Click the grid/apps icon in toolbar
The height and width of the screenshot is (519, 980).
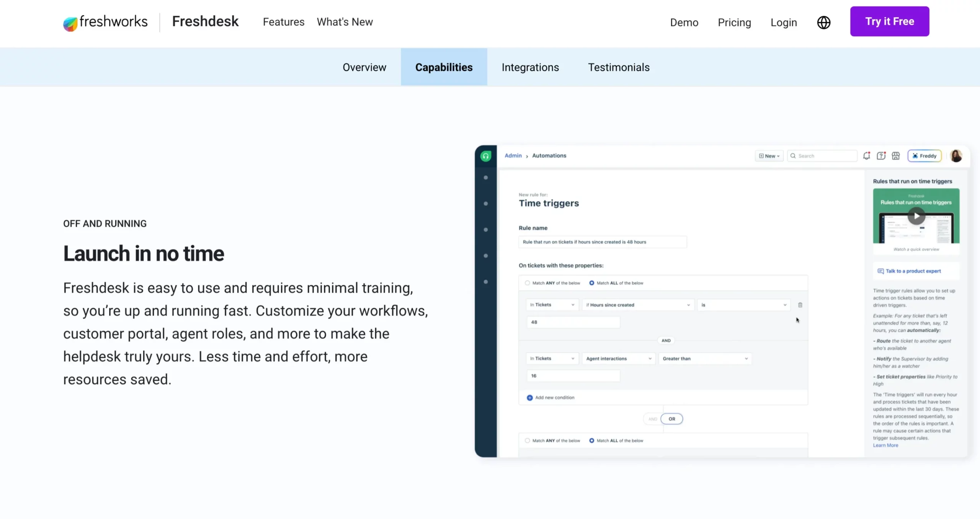point(896,155)
